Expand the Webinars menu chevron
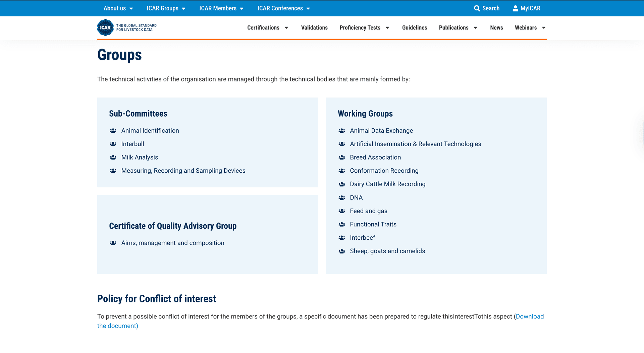 (x=544, y=28)
